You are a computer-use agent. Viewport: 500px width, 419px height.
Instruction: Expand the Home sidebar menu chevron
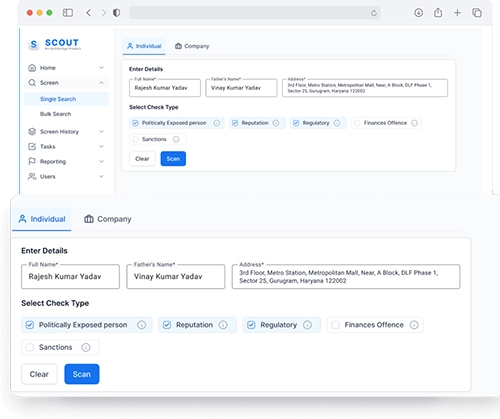[101, 68]
